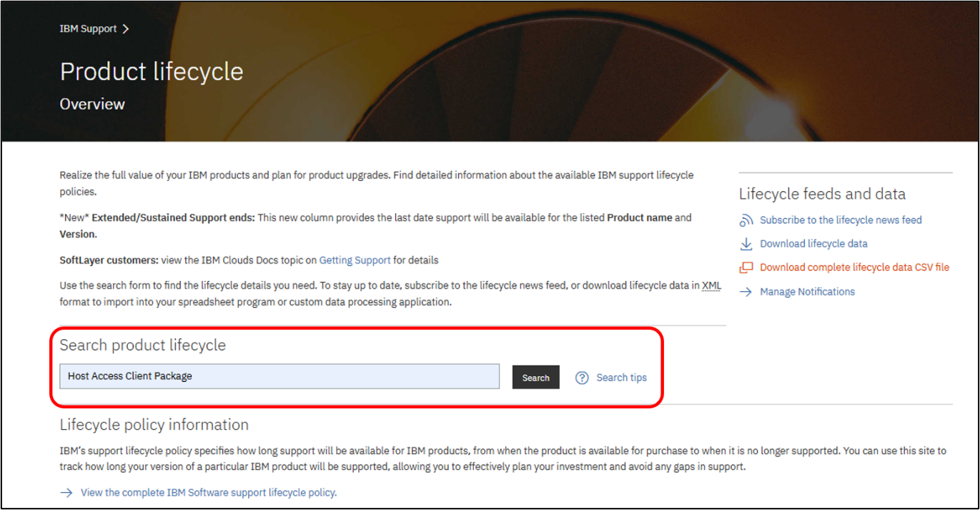The image size is (980, 510).
Task: Click the Product lifecycle page heading
Action: click(x=152, y=72)
